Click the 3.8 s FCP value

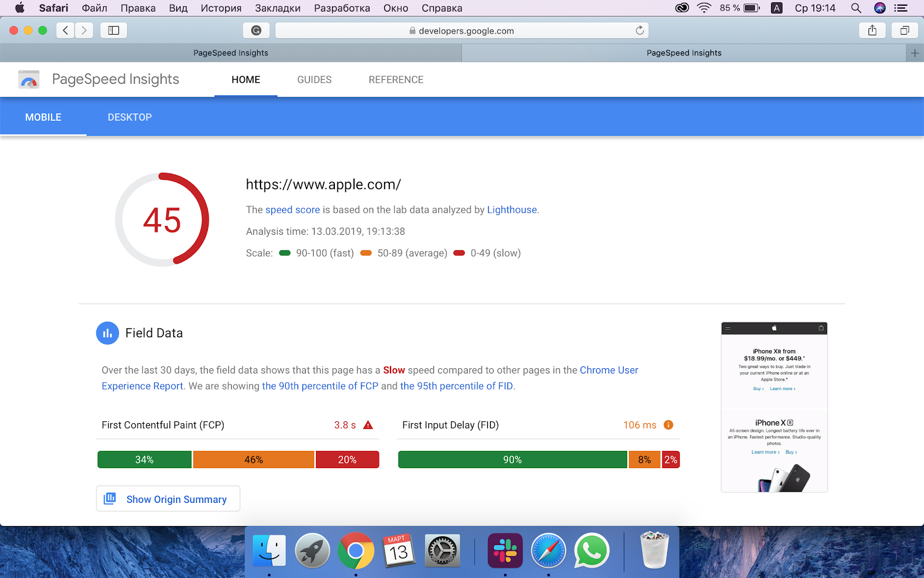point(345,425)
